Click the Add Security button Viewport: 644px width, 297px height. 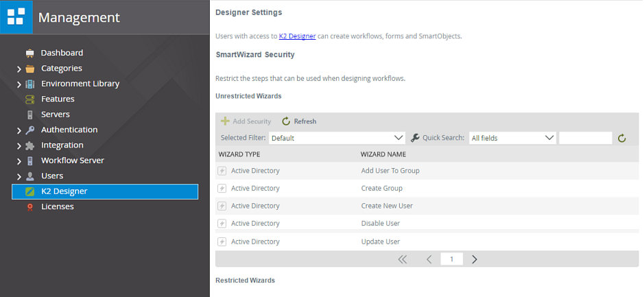point(246,121)
